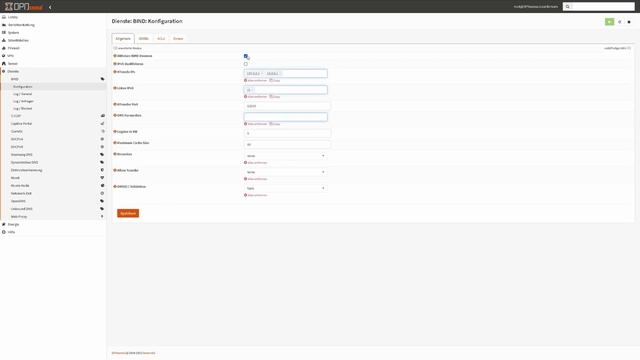Clear all selections under Recursion
Screen dimensions: 640x360
[256, 162]
